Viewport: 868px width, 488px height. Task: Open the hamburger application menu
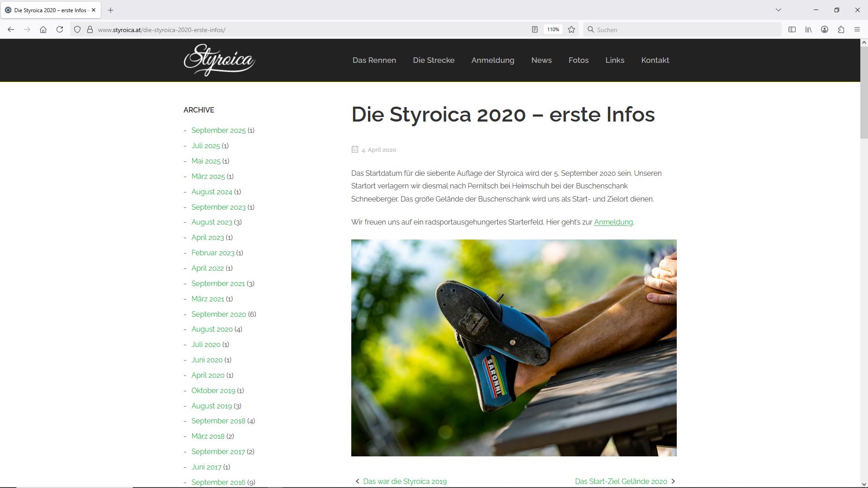[857, 29]
